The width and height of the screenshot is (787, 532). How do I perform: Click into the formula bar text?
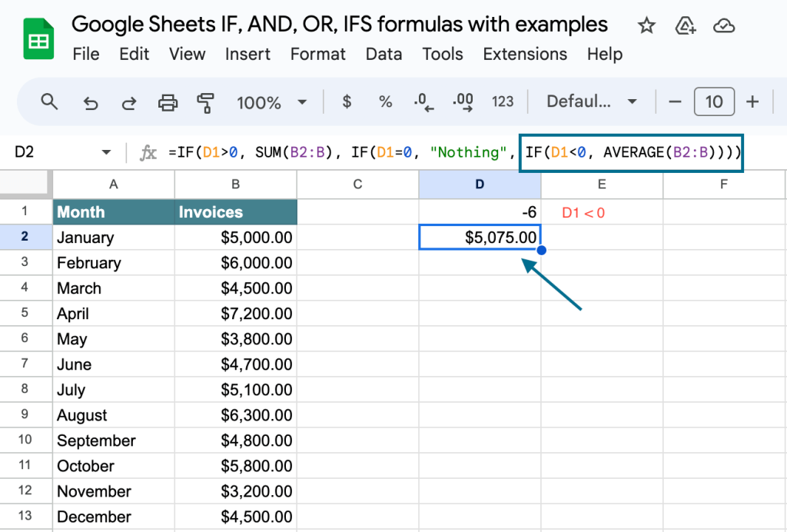coord(454,152)
